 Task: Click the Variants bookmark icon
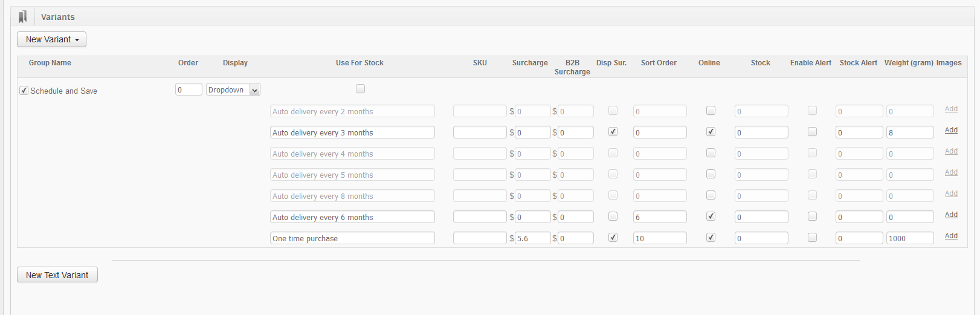pos(23,17)
